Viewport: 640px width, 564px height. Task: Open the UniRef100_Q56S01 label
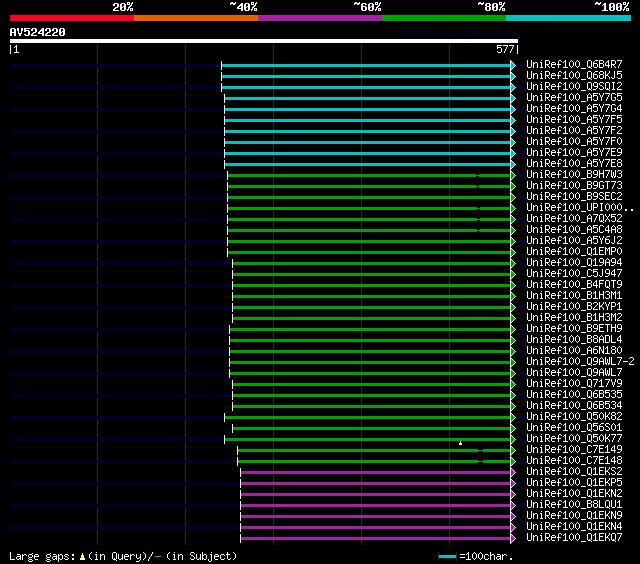pyautogui.click(x=574, y=428)
